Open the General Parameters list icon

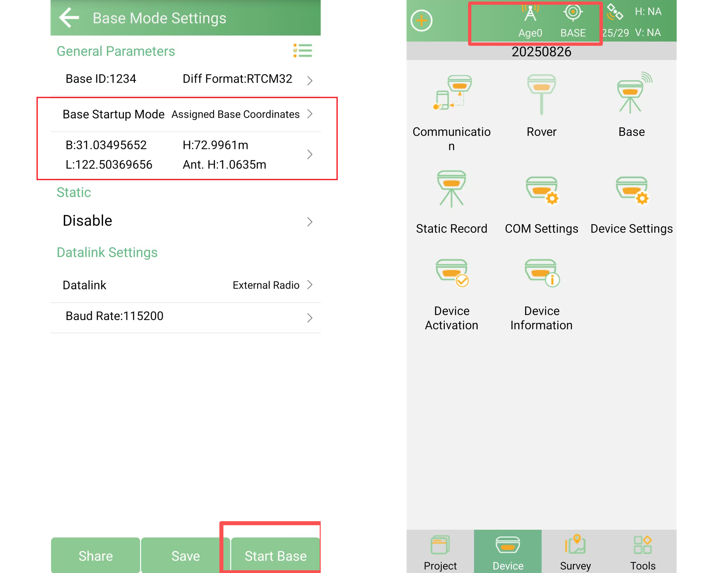tap(303, 50)
